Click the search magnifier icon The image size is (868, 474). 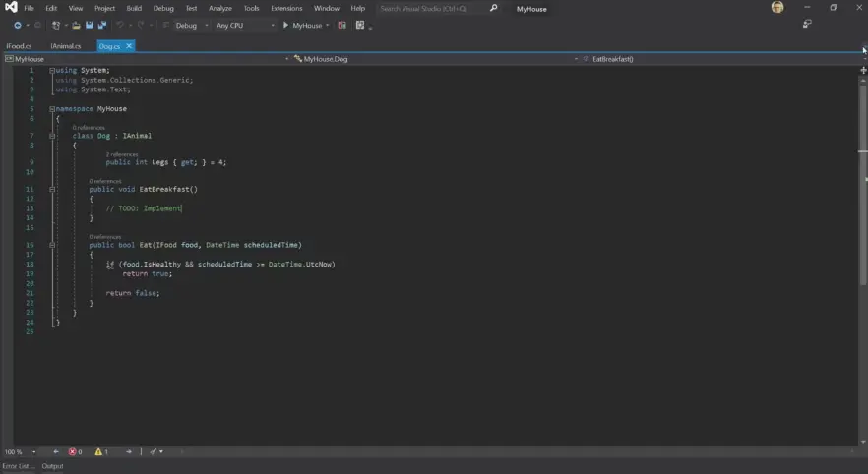point(493,8)
